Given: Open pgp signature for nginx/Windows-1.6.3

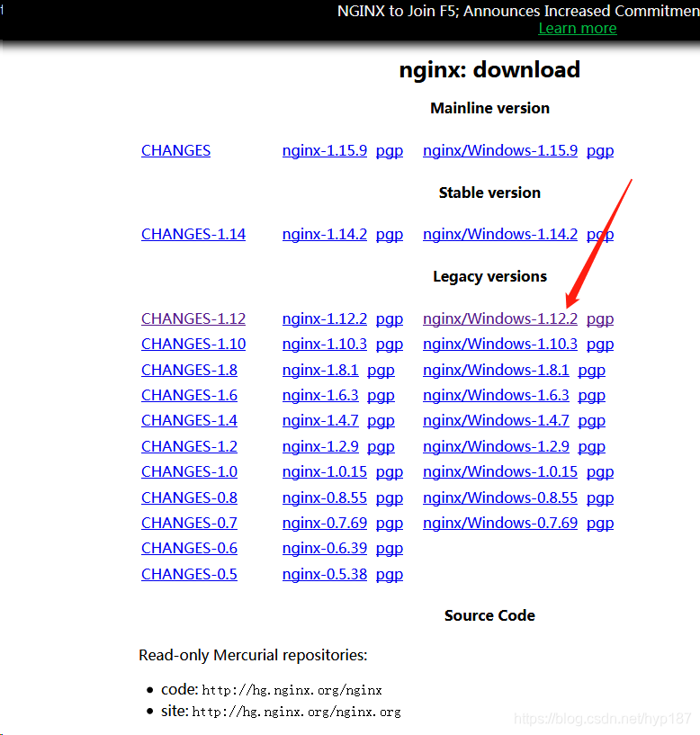Looking at the screenshot, I should point(591,396).
